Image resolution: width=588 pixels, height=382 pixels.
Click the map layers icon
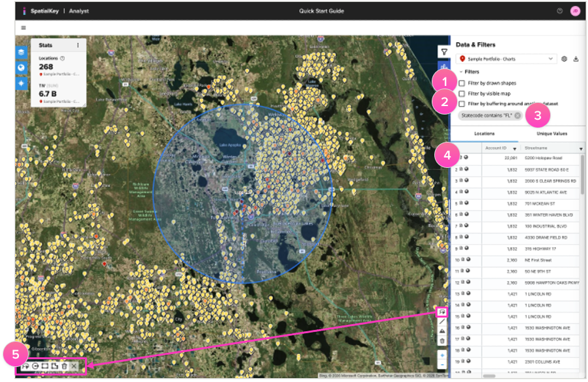tap(21, 51)
